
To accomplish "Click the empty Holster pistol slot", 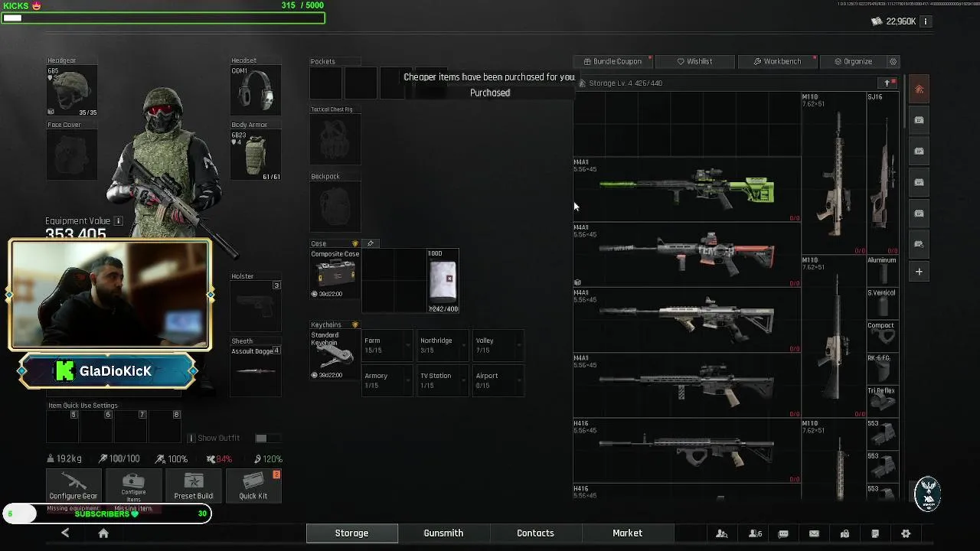I will (256, 308).
